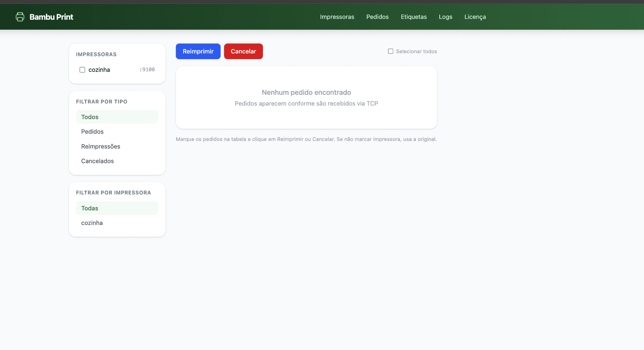Open the Etiquetas nav item
The width and height of the screenshot is (644, 350).
pos(414,17)
